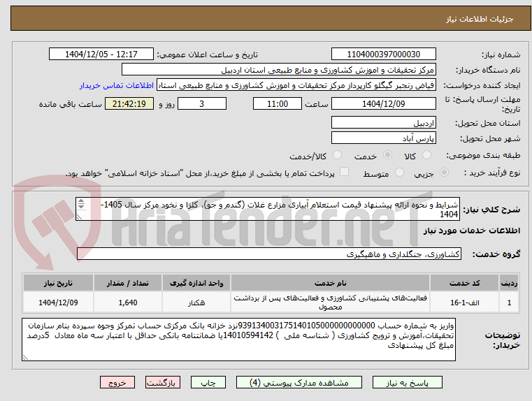Click the تاریخ نیاز column header
Screen dimensions: 532x401
click(x=58, y=283)
